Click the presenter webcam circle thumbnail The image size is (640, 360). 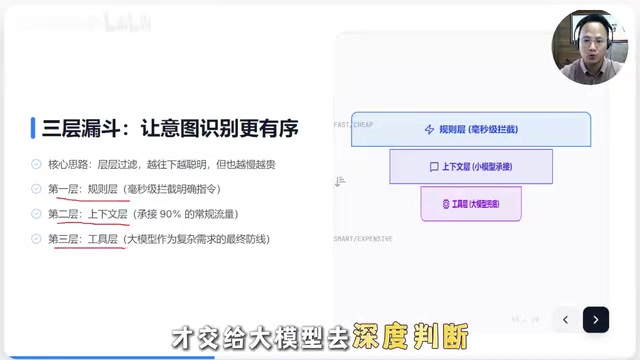tap(590, 47)
